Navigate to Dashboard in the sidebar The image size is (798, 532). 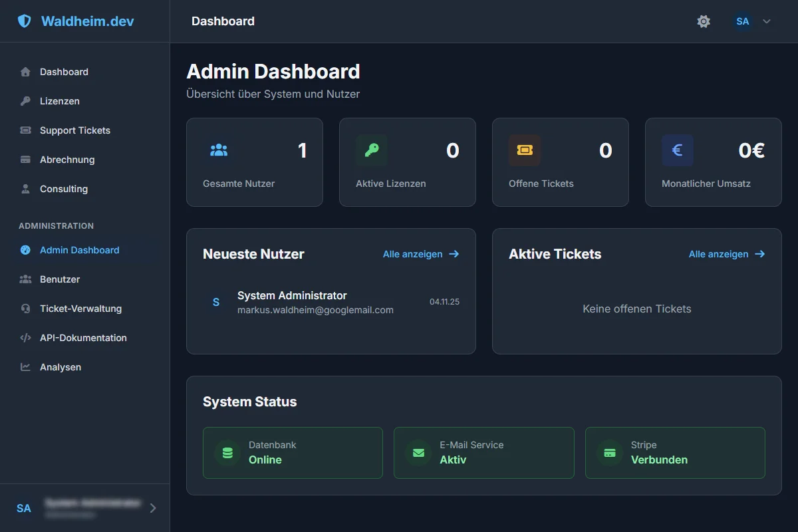click(64, 72)
